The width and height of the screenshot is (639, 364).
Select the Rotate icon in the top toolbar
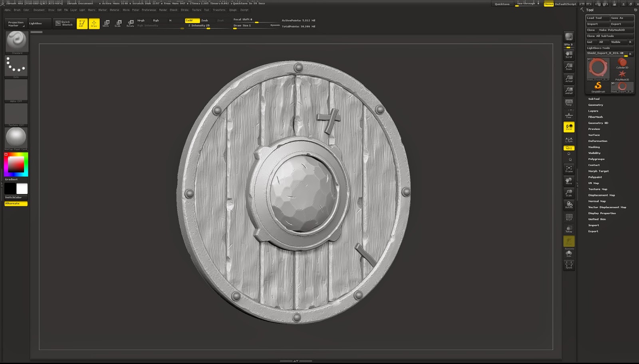coord(131,23)
